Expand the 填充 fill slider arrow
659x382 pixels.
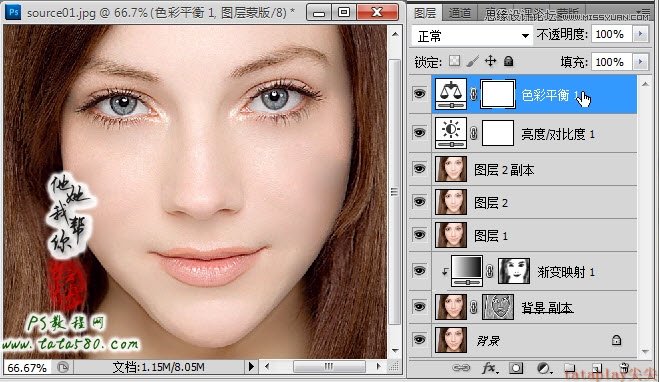point(641,62)
